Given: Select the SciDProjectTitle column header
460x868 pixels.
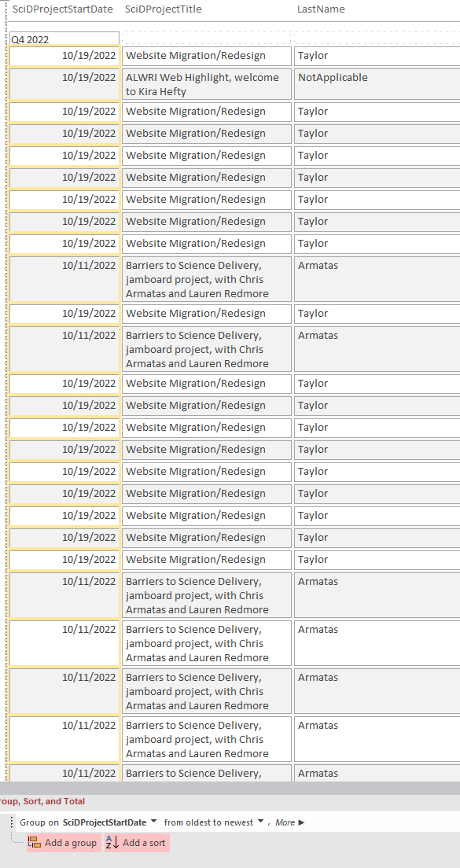Looking at the screenshot, I should (164, 9).
